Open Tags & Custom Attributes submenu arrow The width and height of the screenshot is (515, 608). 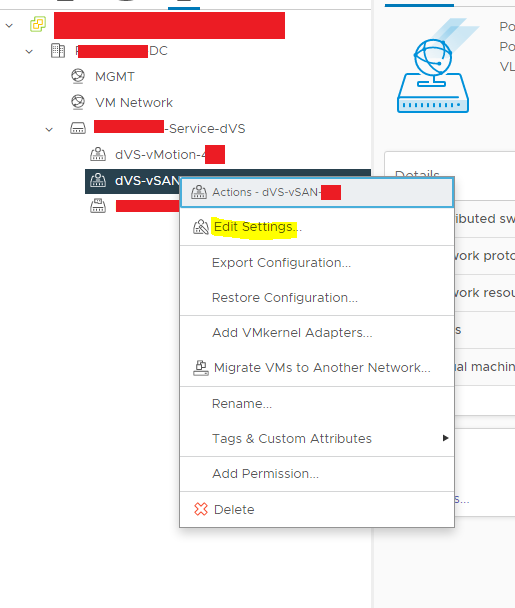pos(445,438)
